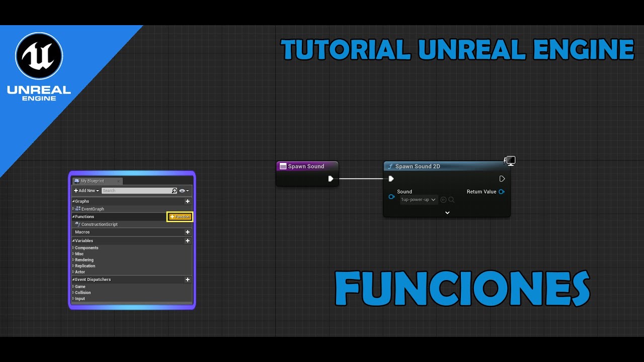The width and height of the screenshot is (644, 362).
Task: Click the Return Value output pin
Action: point(502,192)
